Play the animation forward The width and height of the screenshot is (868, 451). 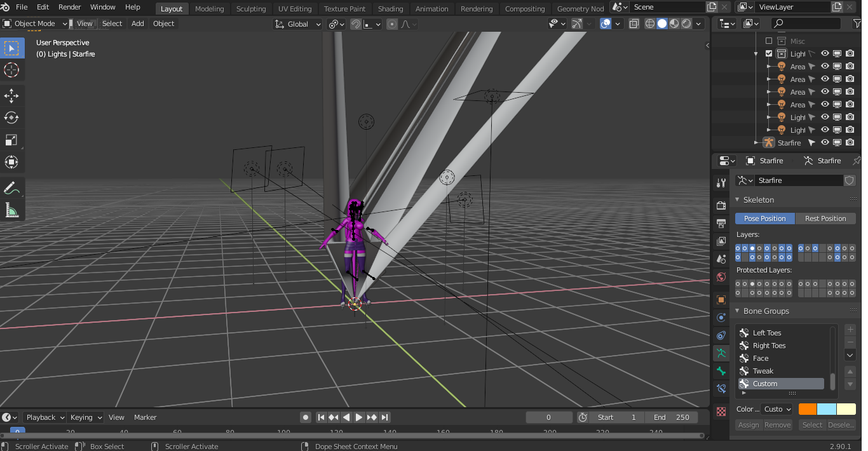(x=359, y=417)
